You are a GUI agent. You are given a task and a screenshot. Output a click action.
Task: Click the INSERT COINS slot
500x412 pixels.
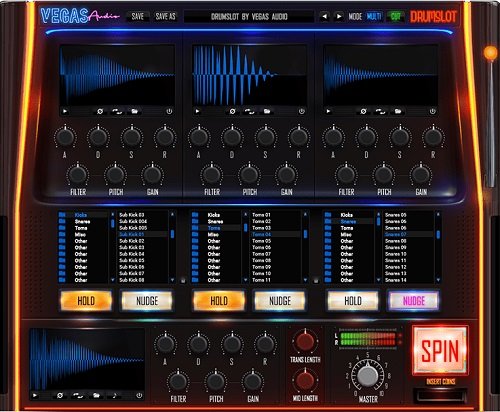[440, 395]
